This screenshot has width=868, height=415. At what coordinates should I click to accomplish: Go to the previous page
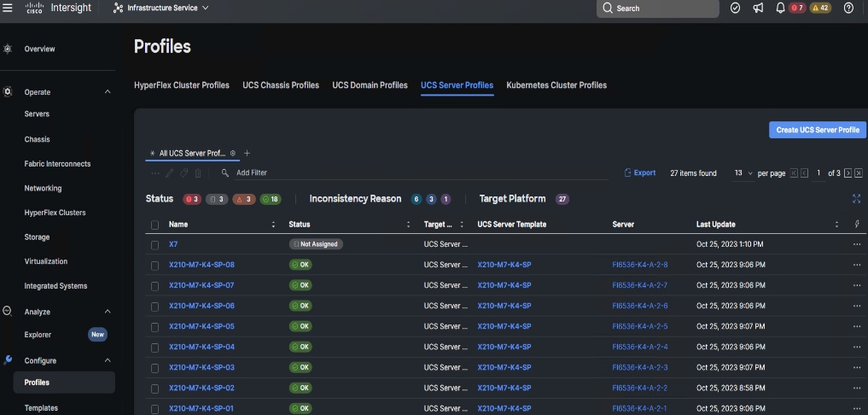(x=804, y=173)
